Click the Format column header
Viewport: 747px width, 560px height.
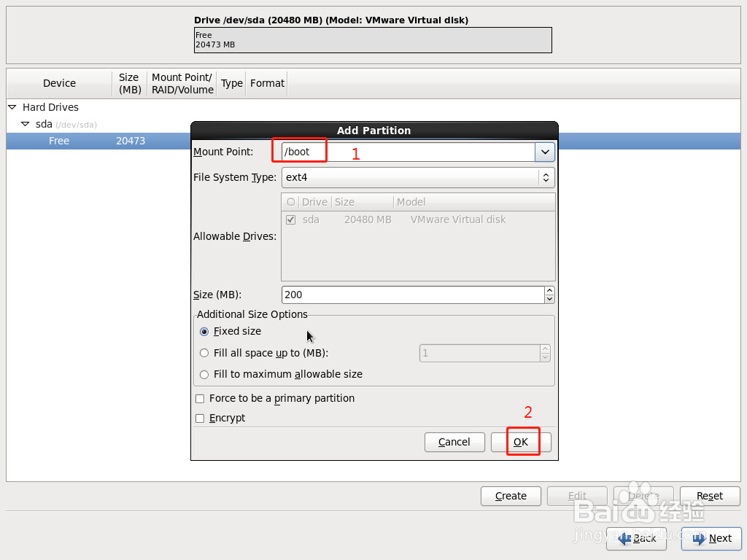click(267, 83)
